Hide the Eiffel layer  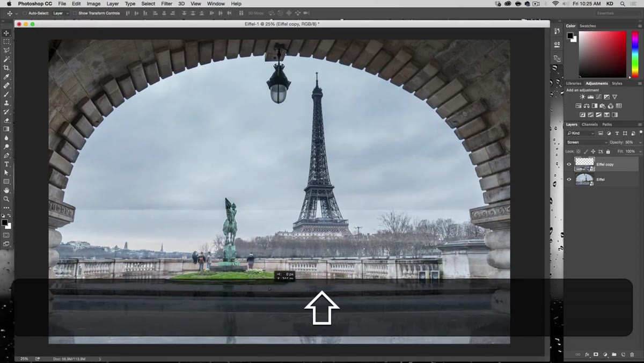[569, 179]
